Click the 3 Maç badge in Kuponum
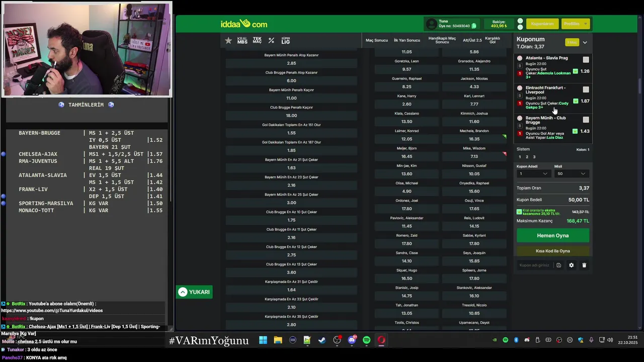The height and width of the screenshot is (362, 644). [x=572, y=42]
